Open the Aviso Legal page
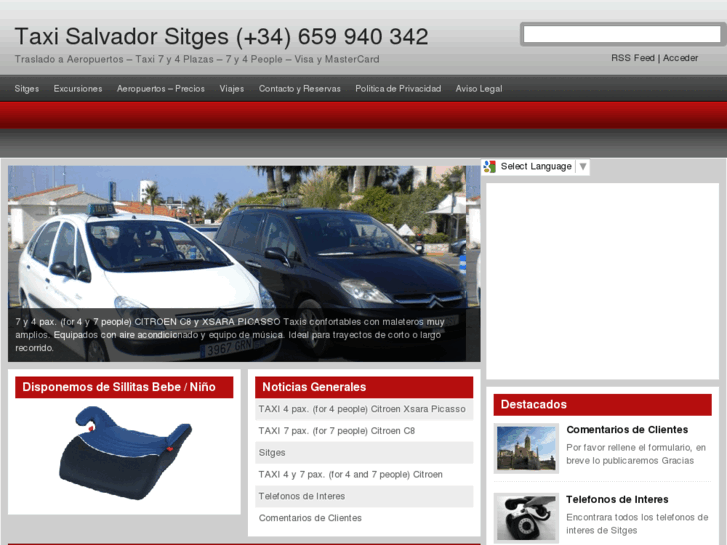The height and width of the screenshot is (545, 727). (x=479, y=89)
